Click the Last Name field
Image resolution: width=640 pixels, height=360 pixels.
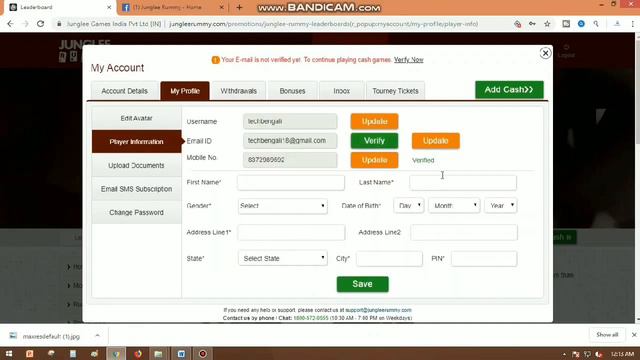coord(463,182)
